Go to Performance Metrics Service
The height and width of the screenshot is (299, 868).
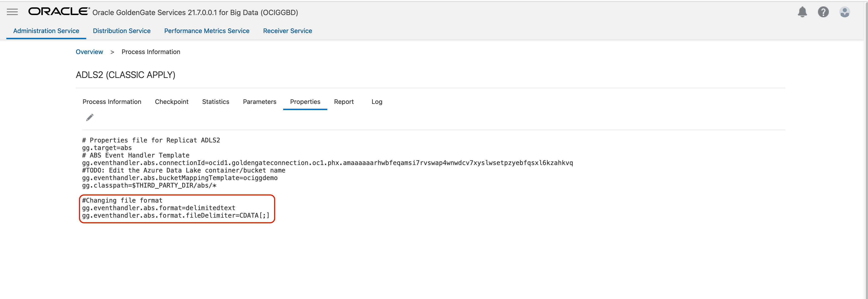(207, 31)
